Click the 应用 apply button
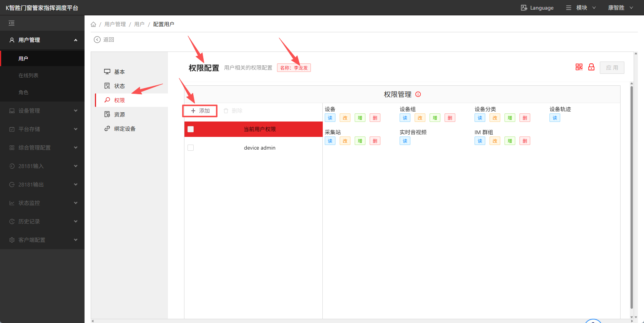644x323 pixels. tap(612, 68)
